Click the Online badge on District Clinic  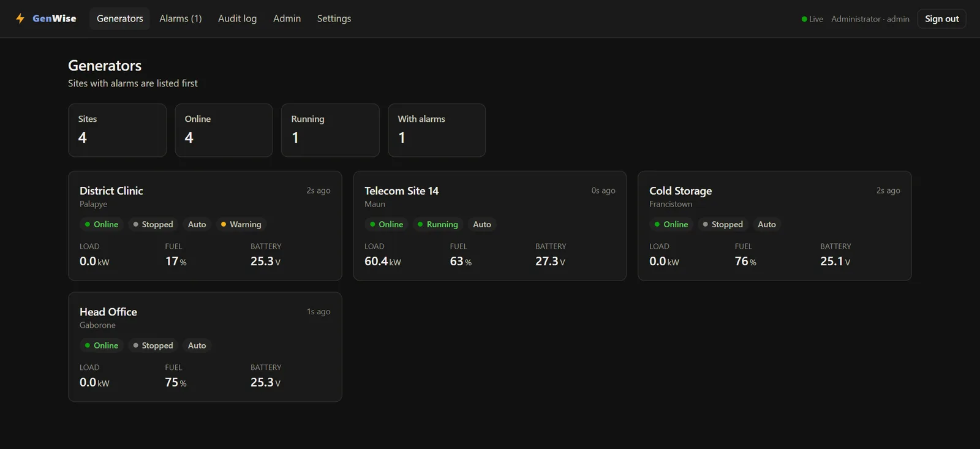point(102,225)
